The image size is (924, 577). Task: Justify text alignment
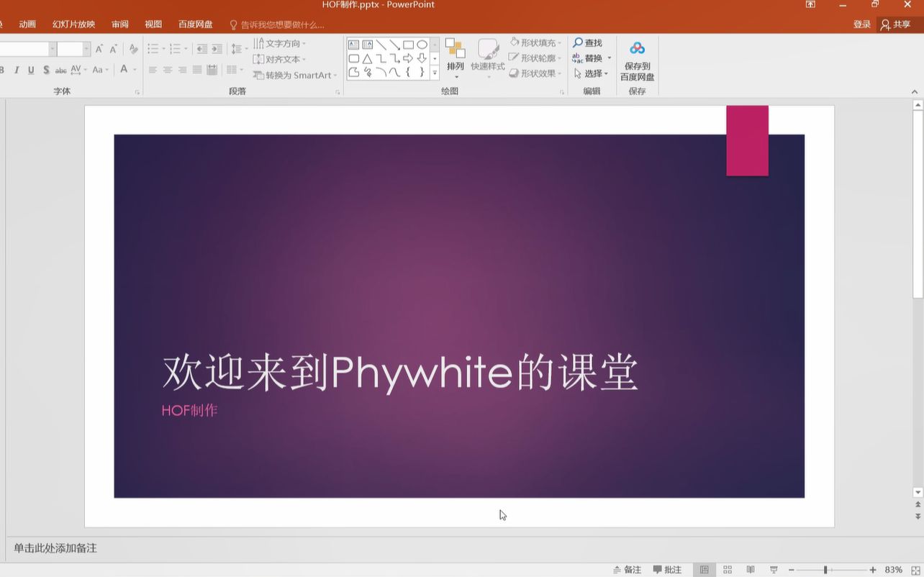197,70
